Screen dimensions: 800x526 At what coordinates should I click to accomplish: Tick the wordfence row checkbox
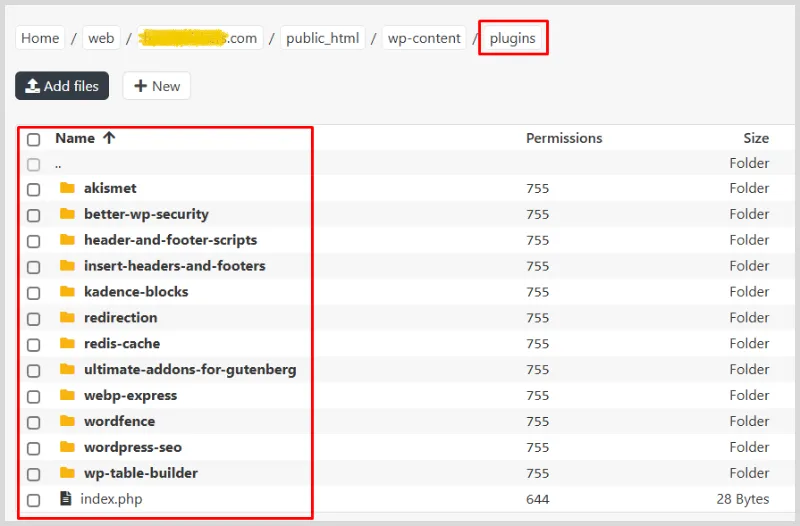coord(34,422)
